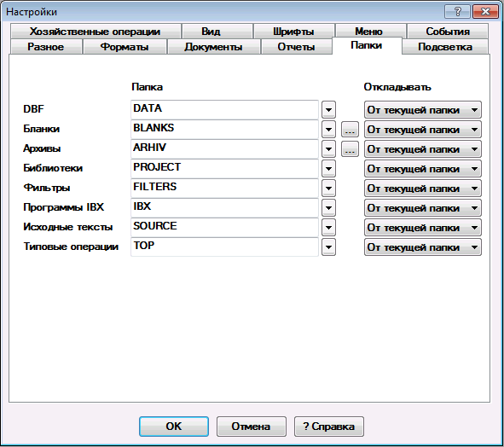The width and height of the screenshot is (504, 447).
Task: Open the Подсветка tab
Action: click(x=445, y=47)
